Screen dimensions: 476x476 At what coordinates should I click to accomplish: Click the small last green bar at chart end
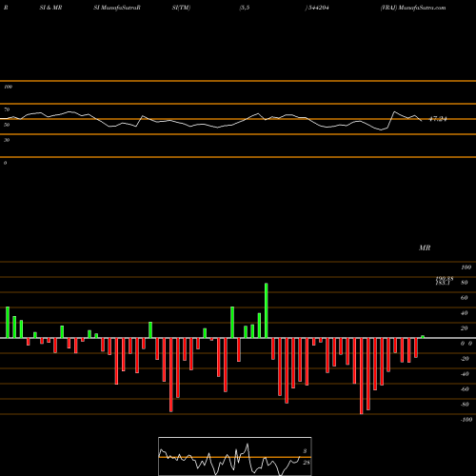[423, 337]
